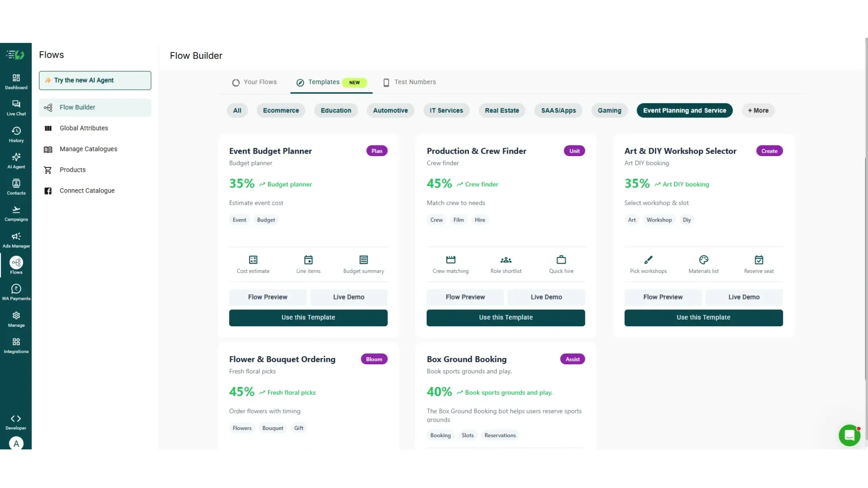Filter templates by Gaming
This screenshot has width=868, height=488.
coord(609,111)
